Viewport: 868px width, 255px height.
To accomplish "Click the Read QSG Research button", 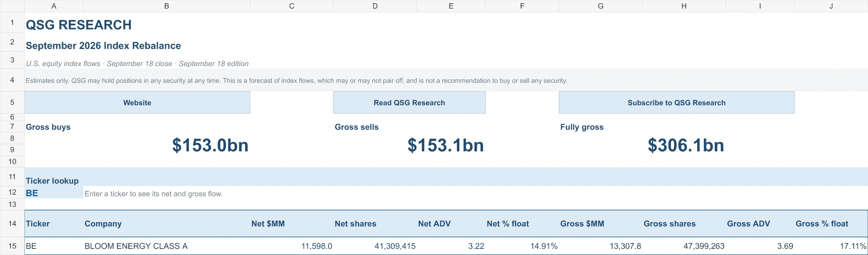I will coord(409,102).
